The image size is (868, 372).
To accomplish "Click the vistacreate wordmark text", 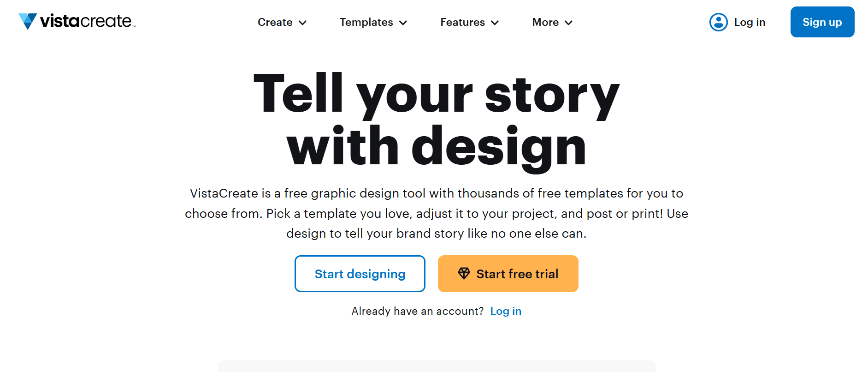I will coord(87,21).
